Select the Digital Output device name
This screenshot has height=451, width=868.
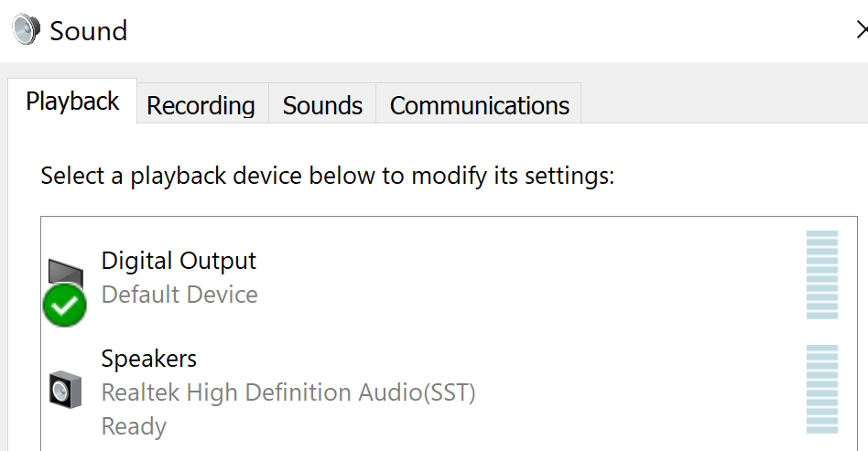179,261
